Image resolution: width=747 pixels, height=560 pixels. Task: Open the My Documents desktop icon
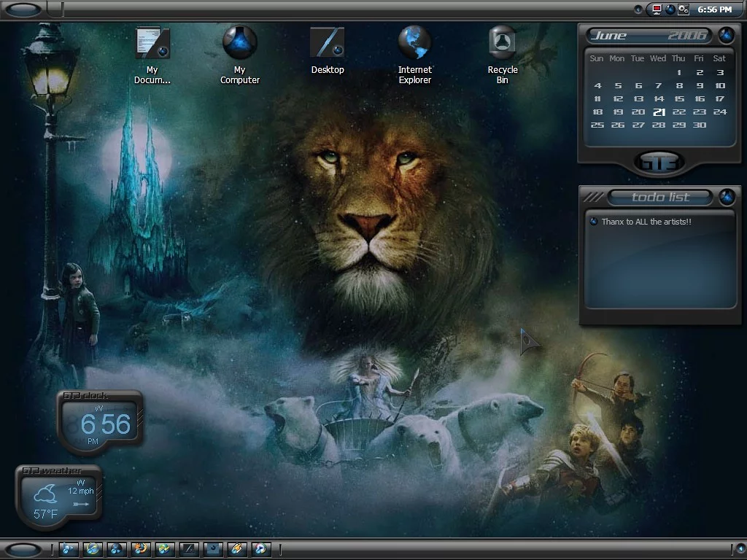(152, 43)
